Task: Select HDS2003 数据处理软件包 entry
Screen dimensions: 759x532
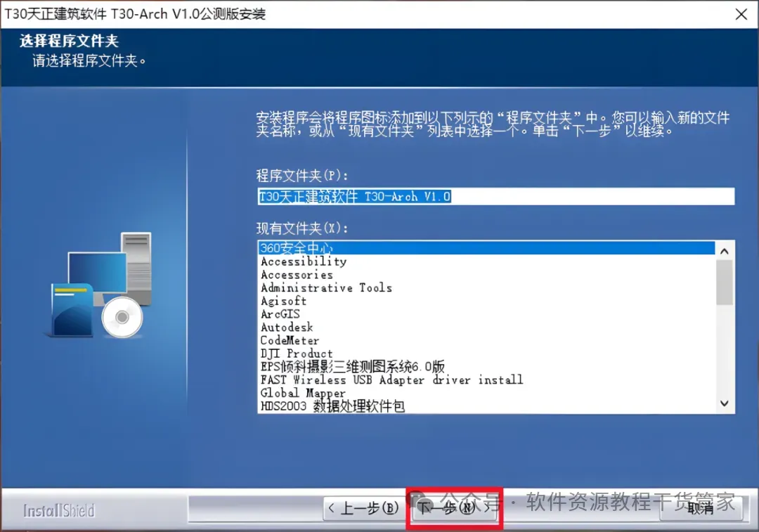Action: [486, 406]
